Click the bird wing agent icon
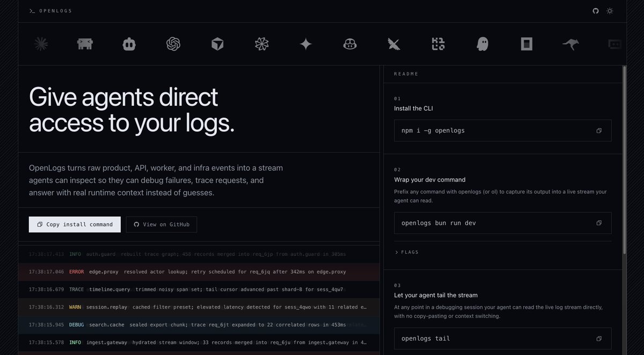This screenshot has width=644, height=355. click(x=394, y=44)
